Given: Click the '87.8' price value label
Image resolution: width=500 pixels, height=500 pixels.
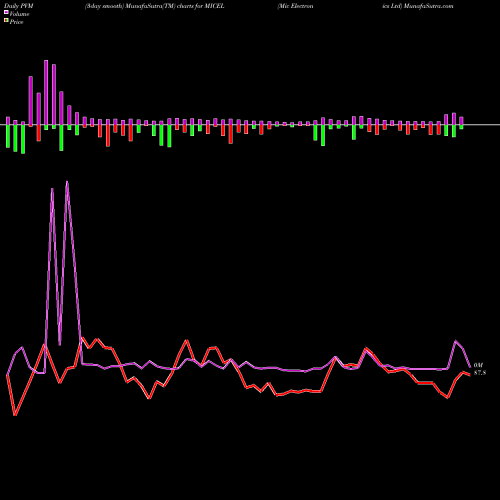Looking at the screenshot, I should (480, 373).
